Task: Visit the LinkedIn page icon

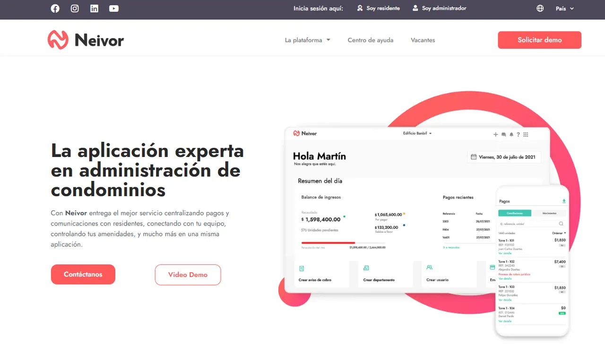Action: 95,9
